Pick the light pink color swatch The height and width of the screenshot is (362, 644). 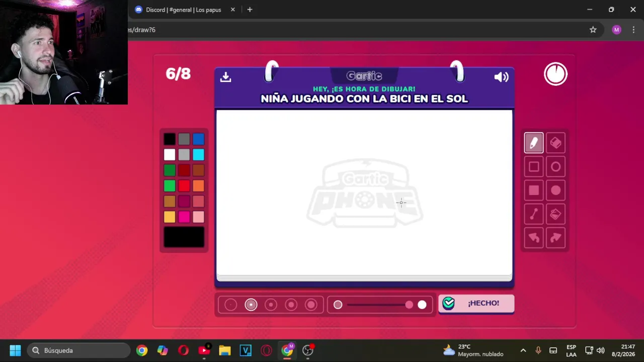(198, 217)
